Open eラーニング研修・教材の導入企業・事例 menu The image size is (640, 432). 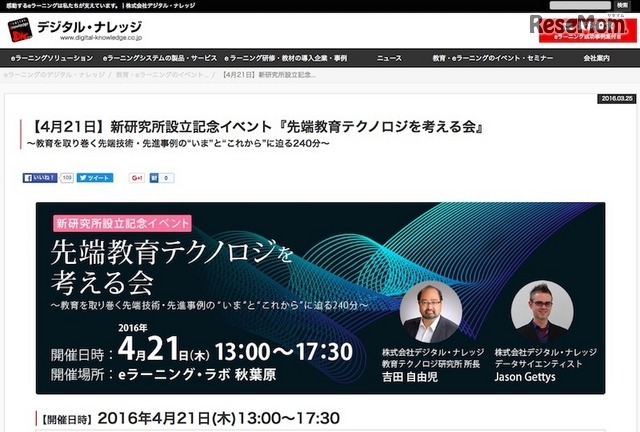click(286, 58)
